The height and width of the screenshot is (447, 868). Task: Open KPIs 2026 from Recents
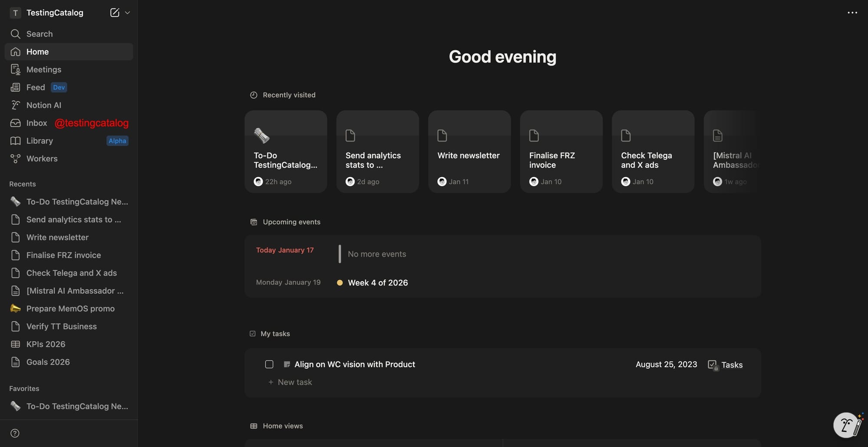coord(46,344)
